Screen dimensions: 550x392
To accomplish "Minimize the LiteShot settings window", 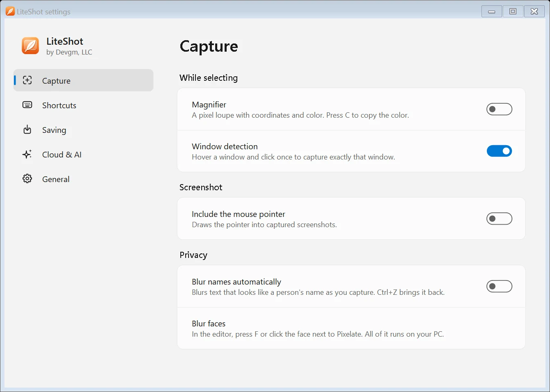I will click(492, 11).
